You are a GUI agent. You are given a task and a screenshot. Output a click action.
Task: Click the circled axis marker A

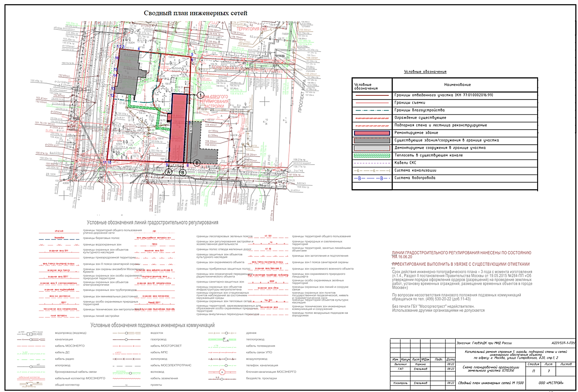[168, 172]
